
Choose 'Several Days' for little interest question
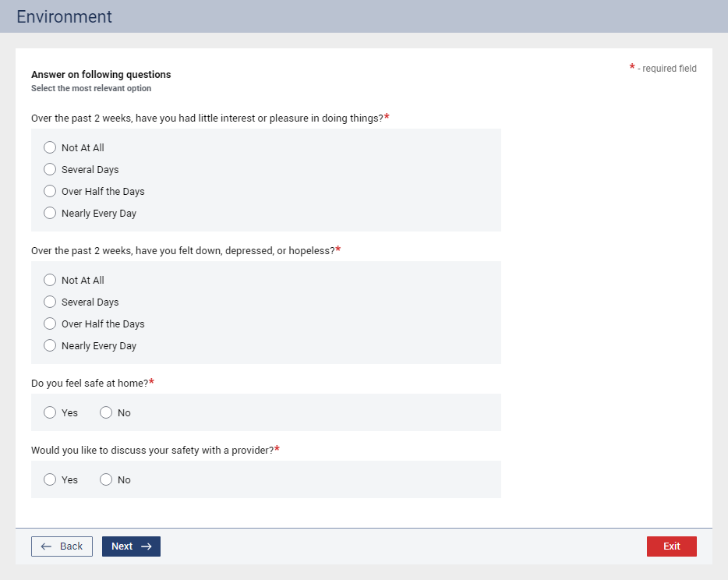pos(50,169)
